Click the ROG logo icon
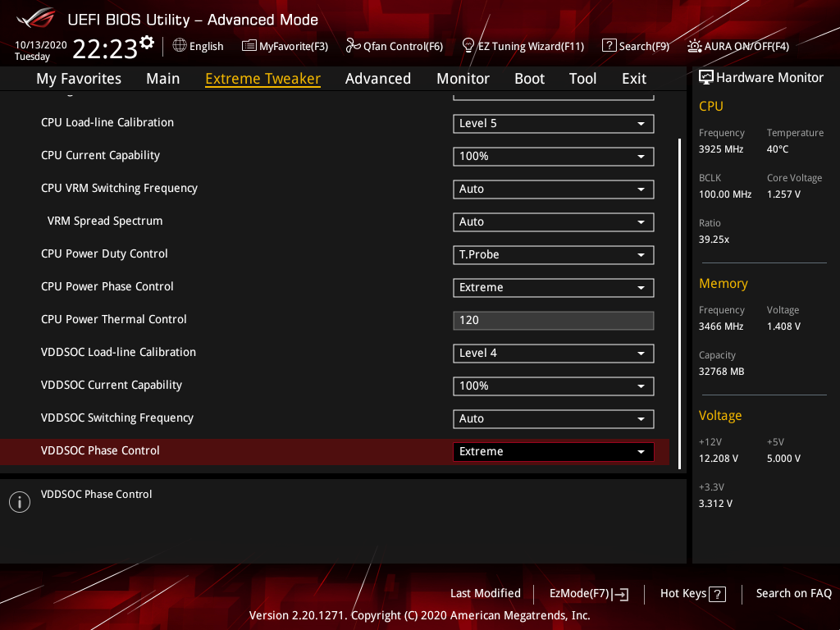The image size is (840, 630). click(36, 19)
